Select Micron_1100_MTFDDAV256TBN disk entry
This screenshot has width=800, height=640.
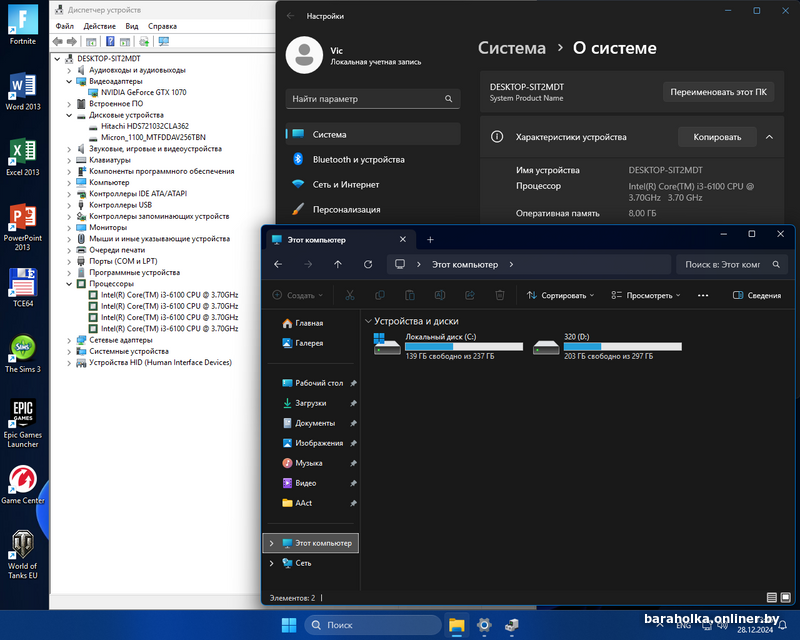tap(153, 137)
